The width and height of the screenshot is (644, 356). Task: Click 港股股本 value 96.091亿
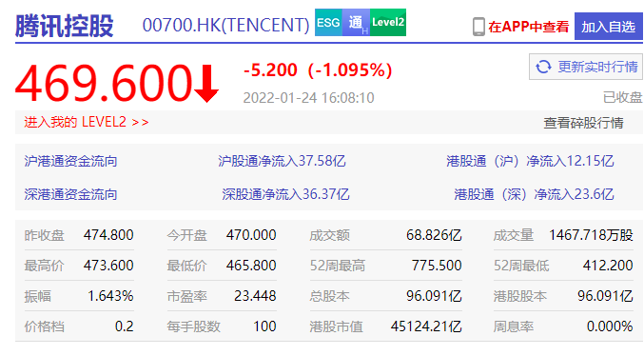pyautogui.click(x=605, y=296)
